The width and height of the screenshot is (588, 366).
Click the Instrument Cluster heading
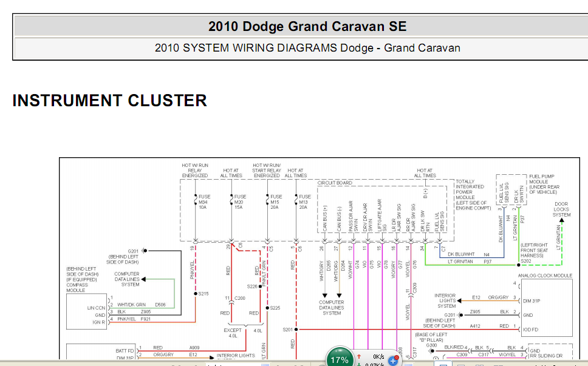coord(109,100)
